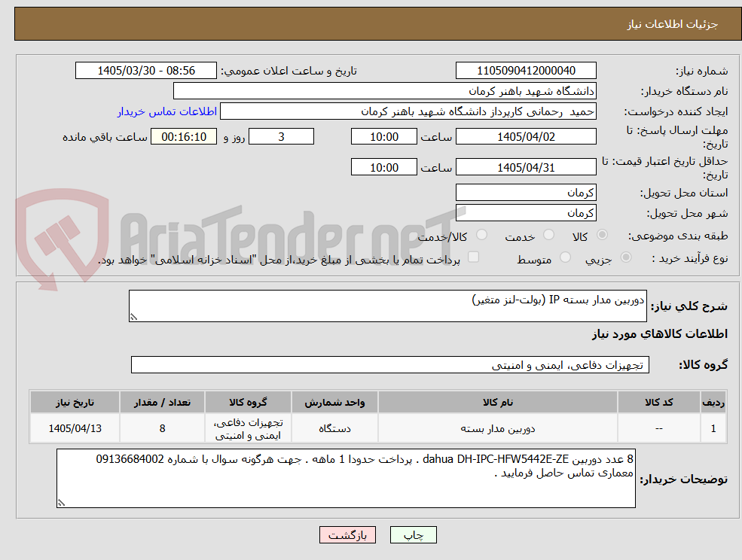Click the need date cell 1405/04/13
Viewport: 742px width, 560px height.
pyautogui.click(x=75, y=428)
